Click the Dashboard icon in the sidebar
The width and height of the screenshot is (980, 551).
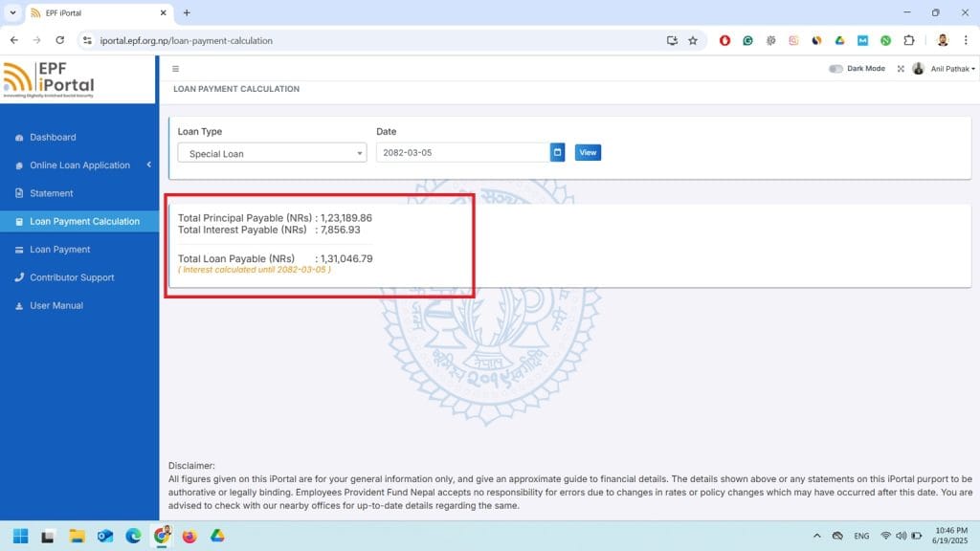pos(19,138)
